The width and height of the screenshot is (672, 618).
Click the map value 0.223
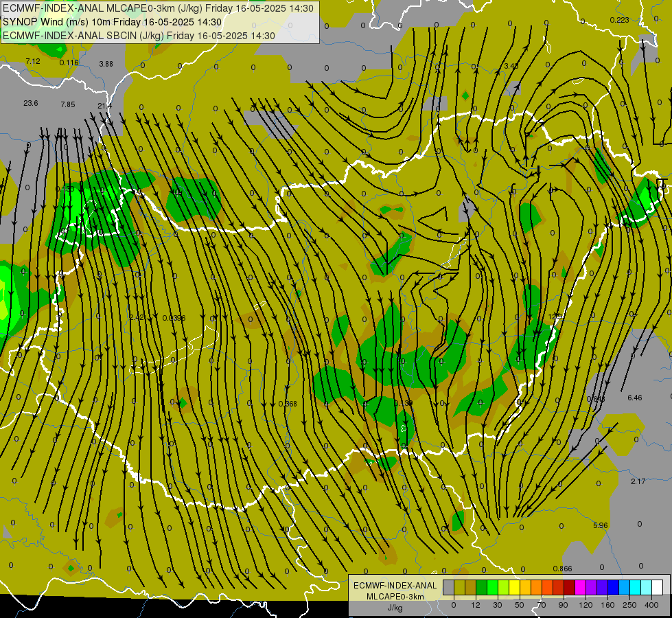(619, 20)
